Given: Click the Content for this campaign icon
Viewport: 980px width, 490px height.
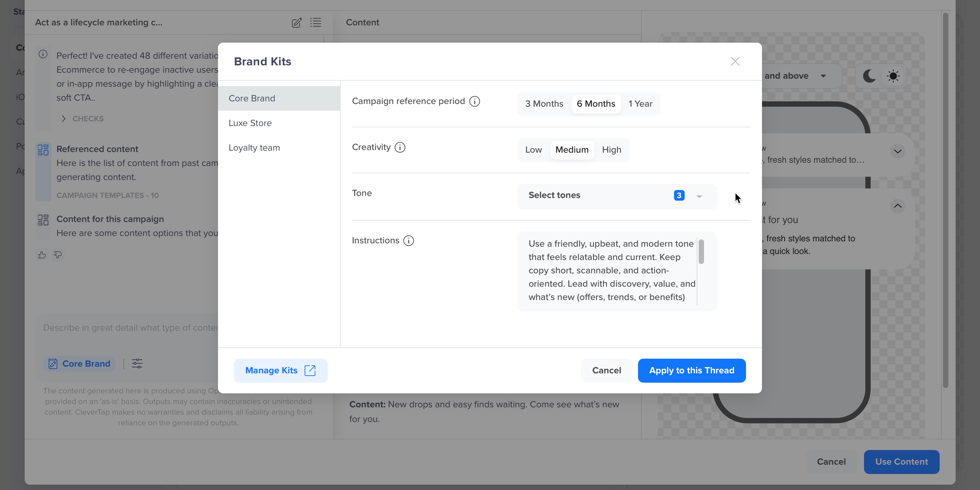Looking at the screenshot, I should (43, 220).
